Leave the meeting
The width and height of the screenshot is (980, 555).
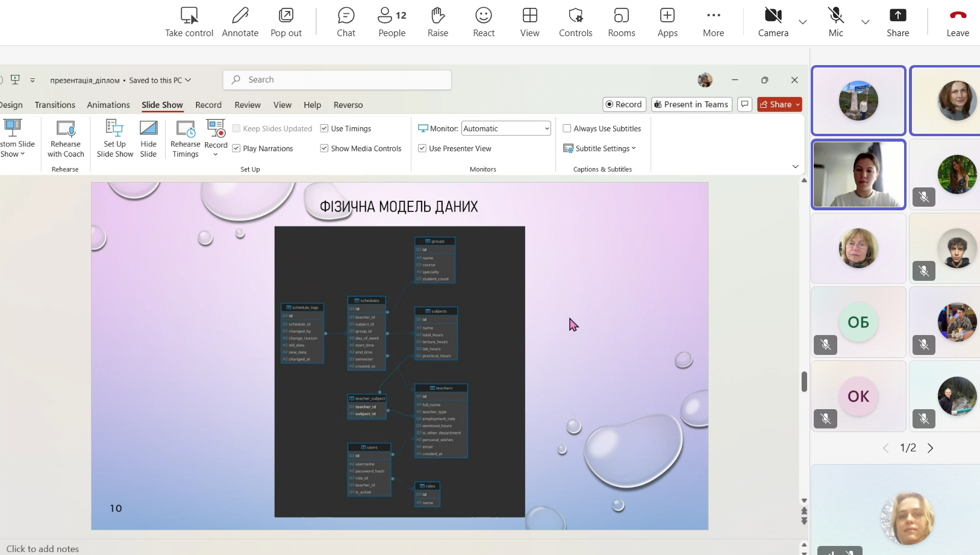pos(958,22)
